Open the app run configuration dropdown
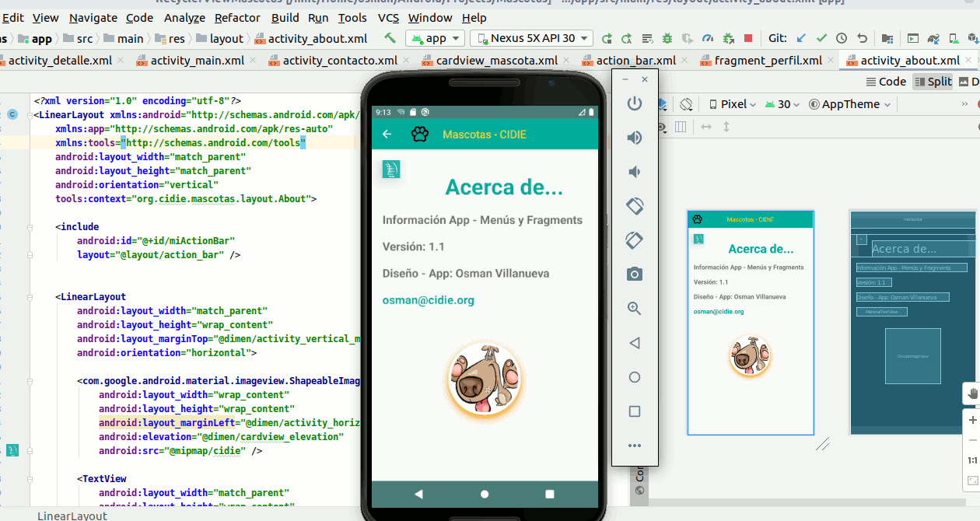 pos(435,38)
